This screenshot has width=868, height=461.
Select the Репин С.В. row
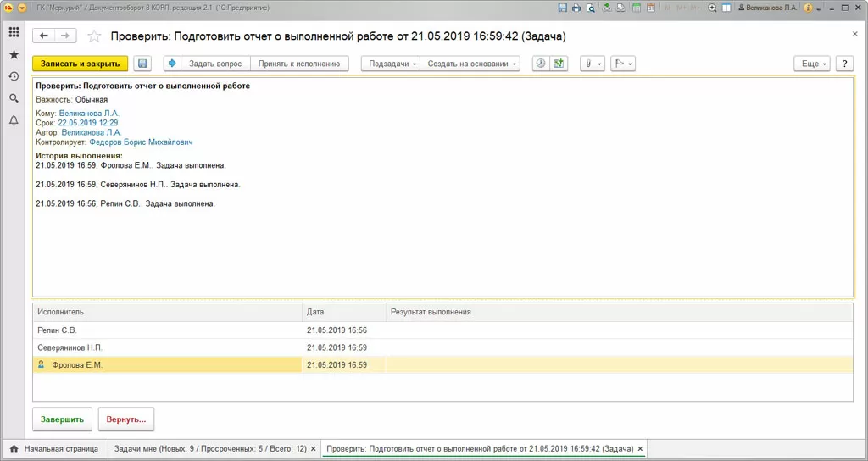442,330
